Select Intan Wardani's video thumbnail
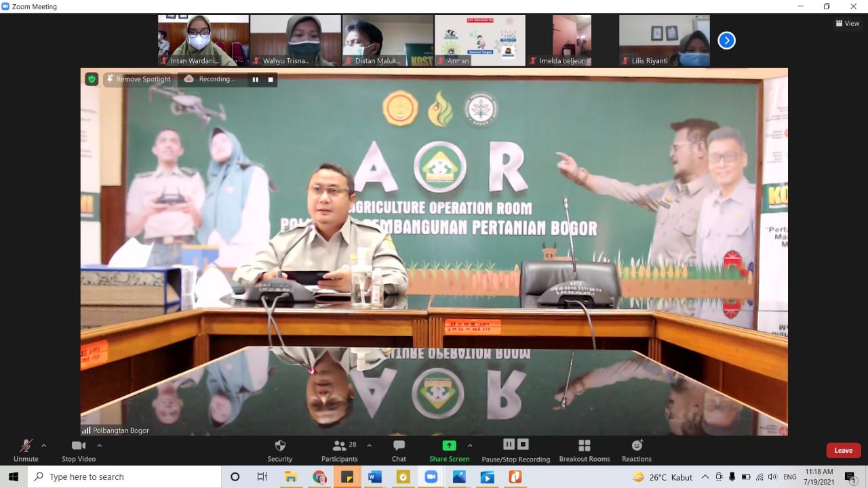 (203, 40)
